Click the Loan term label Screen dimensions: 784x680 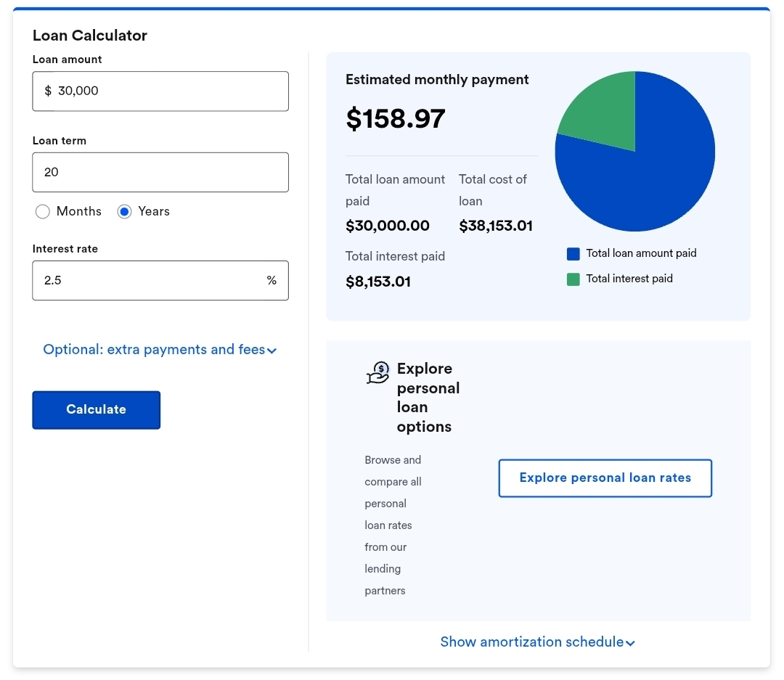pos(60,141)
